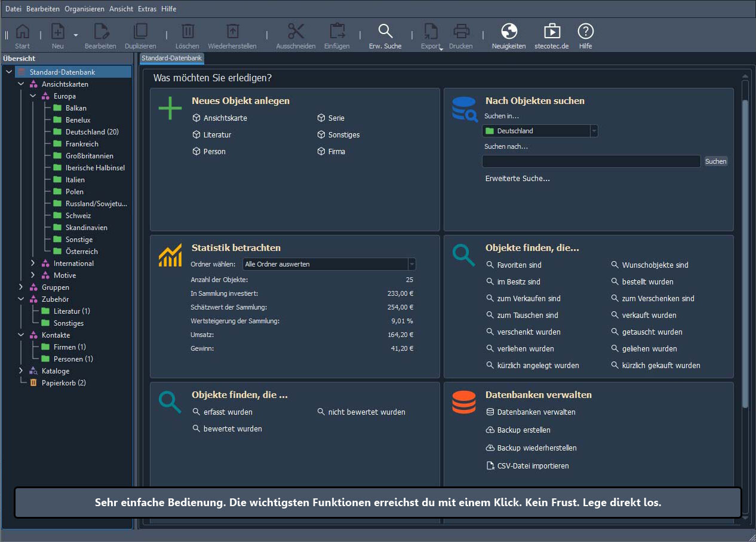Screen dimensions: 756x542
Task: Click CSV-Datei importieren file icon
Action: click(491, 466)
